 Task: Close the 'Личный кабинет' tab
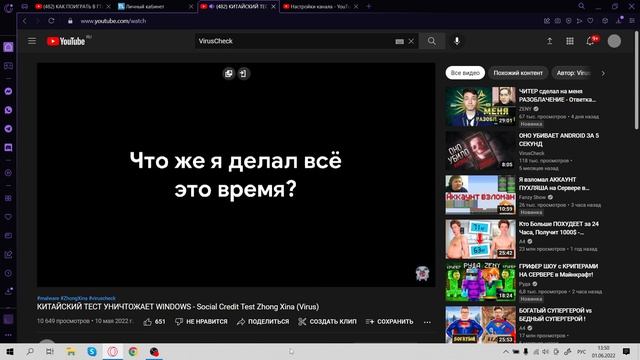tap(191, 7)
